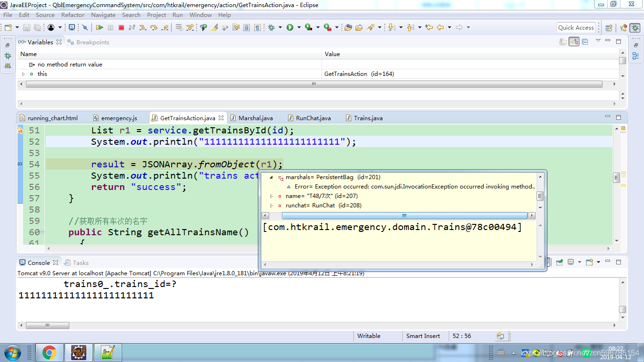This screenshot has height=362, width=644.
Task: Click the Console horizontal scrollbar thumb
Action: pyautogui.click(x=48, y=325)
